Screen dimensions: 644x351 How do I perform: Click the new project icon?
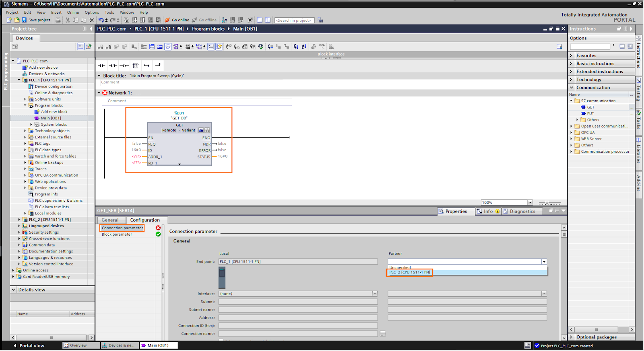tap(9, 20)
